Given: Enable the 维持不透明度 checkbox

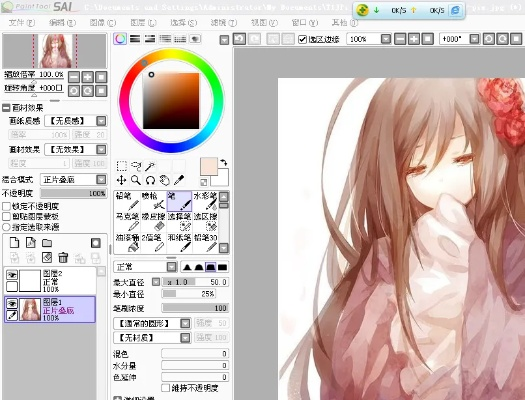Looking at the screenshot, I should 165,388.
